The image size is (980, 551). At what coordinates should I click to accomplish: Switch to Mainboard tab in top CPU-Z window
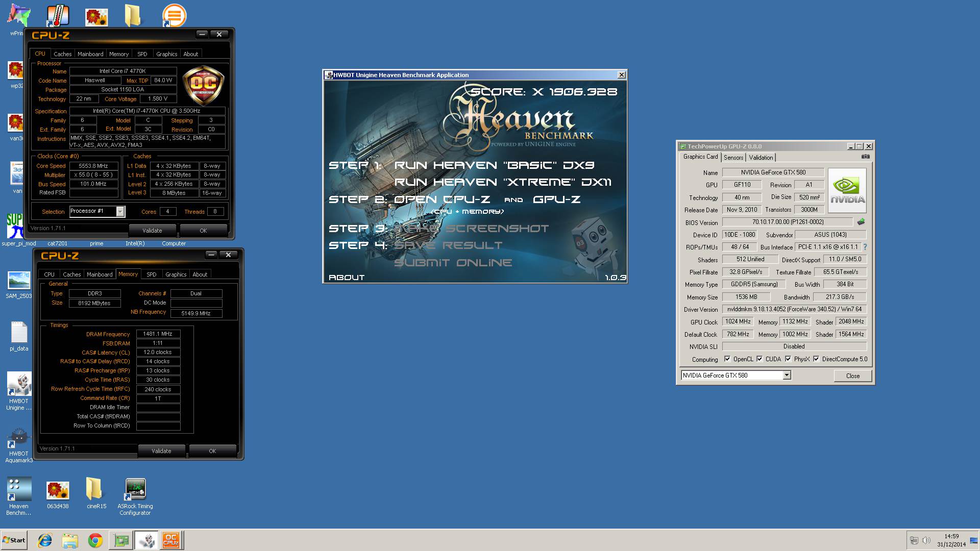coord(90,54)
